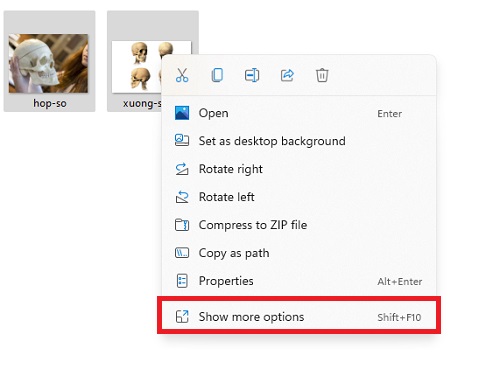Click the Copy icon in context menu

point(217,75)
